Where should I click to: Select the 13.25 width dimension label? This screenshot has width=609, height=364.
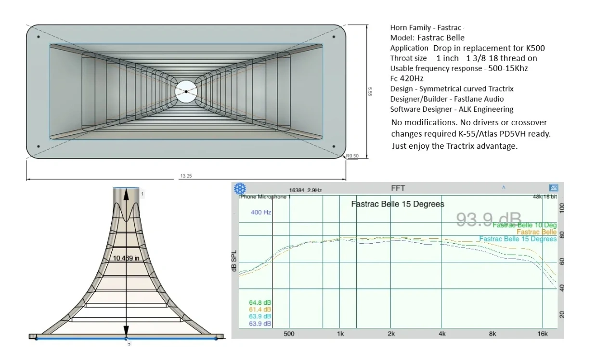[x=186, y=176]
